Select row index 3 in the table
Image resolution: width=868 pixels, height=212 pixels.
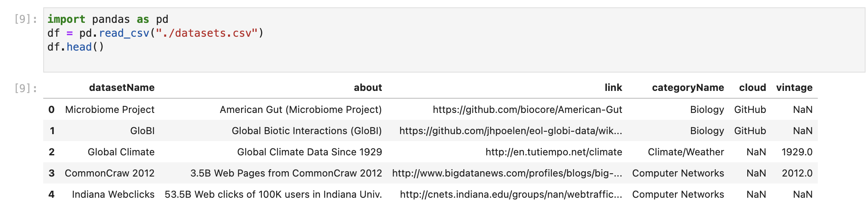51,173
